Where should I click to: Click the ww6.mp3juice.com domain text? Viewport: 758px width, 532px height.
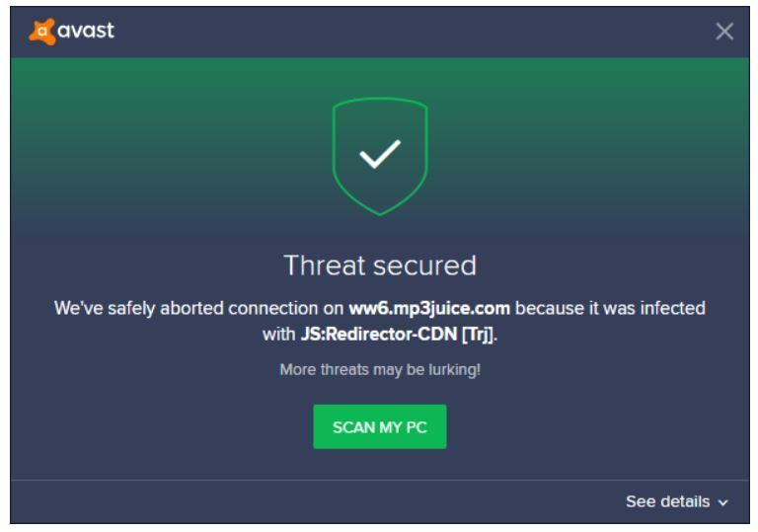click(429, 308)
